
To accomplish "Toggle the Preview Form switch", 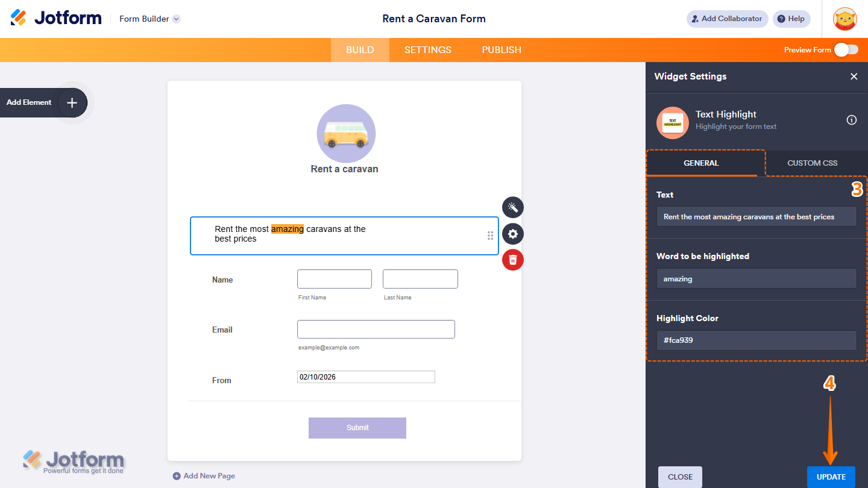I will pyautogui.click(x=846, y=49).
